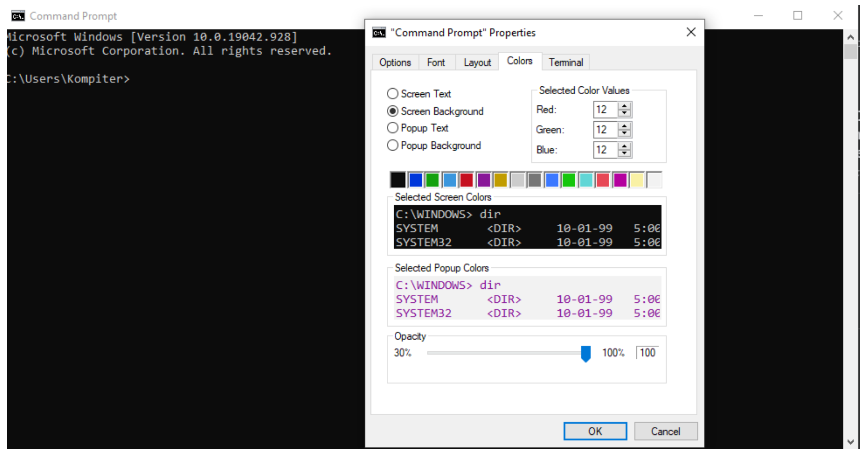868x455 pixels.
Task: Decrease the Blue value with down arrow
Action: pyautogui.click(x=624, y=154)
